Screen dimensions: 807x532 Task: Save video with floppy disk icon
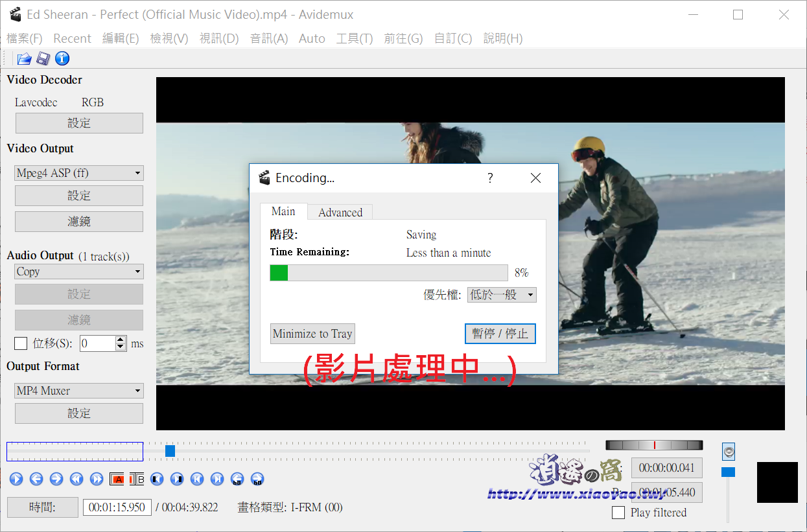[x=43, y=59]
